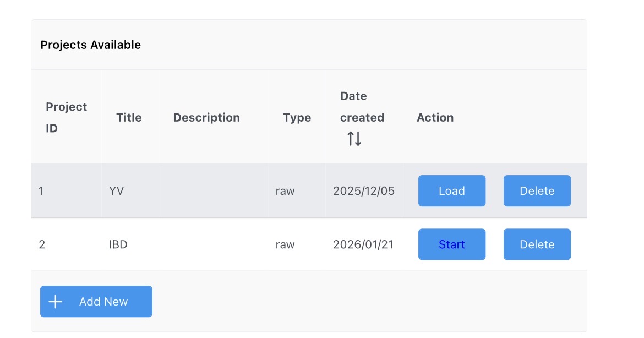The width and height of the screenshot is (644, 338).
Task: Click the 2025/12/05 date cell
Action: (363, 191)
